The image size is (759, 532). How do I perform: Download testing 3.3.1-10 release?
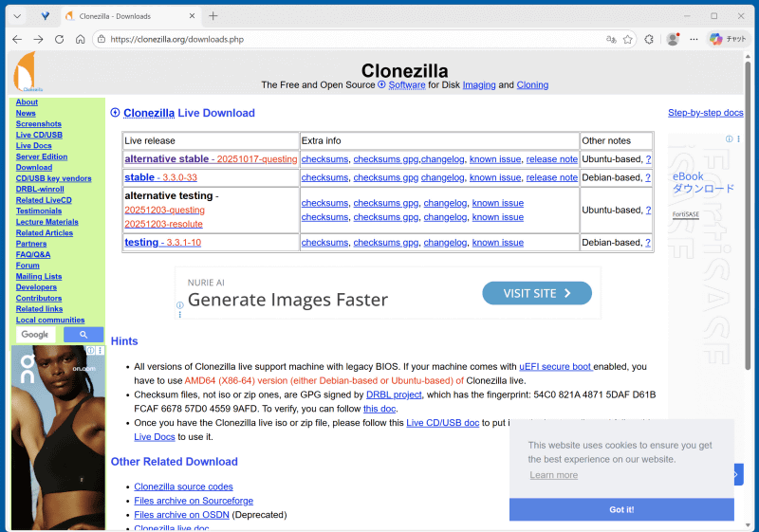click(x=162, y=243)
